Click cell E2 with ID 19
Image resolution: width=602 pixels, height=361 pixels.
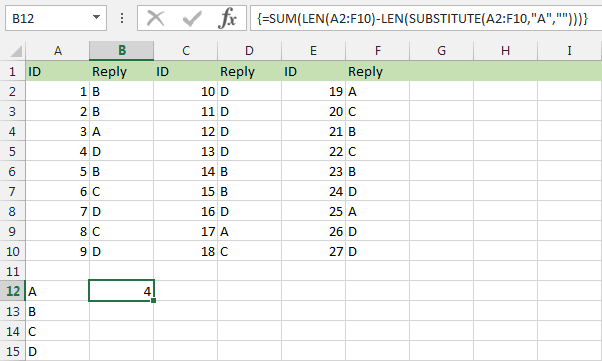(x=314, y=91)
